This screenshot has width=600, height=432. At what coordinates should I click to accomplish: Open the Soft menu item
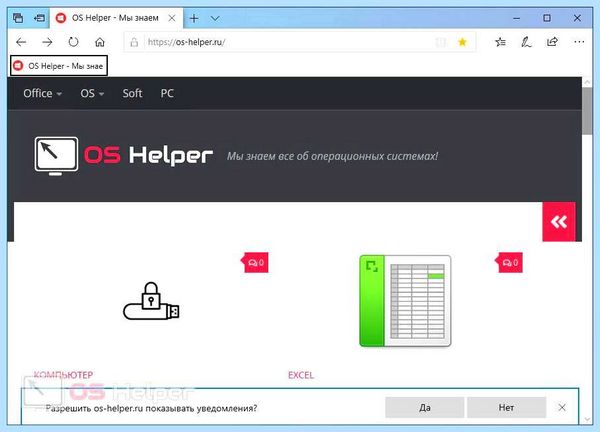[132, 93]
